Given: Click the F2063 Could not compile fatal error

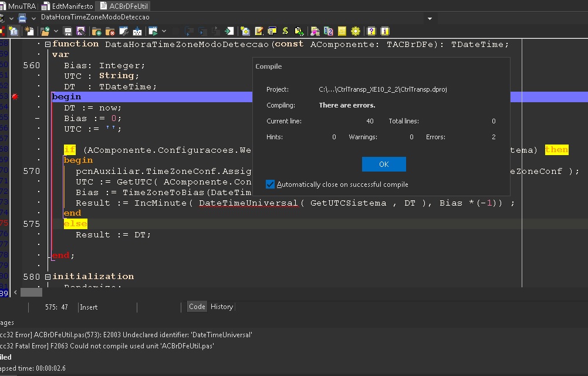Looking at the screenshot, I should [107, 346].
